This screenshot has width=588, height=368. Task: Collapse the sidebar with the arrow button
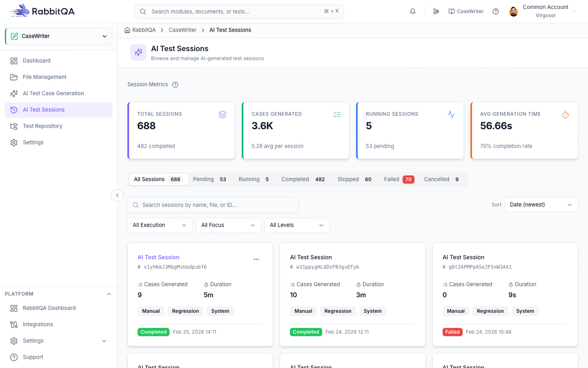point(117,195)
